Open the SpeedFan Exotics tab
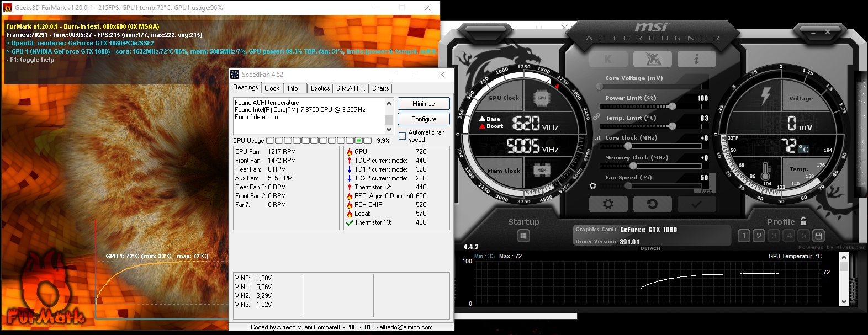 (320, 88)
